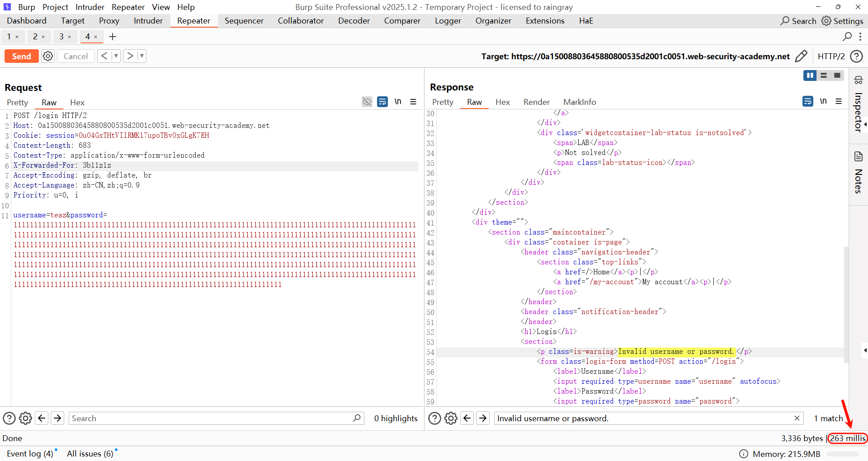Toggle show newline characters in Response panel

point(823,101)
